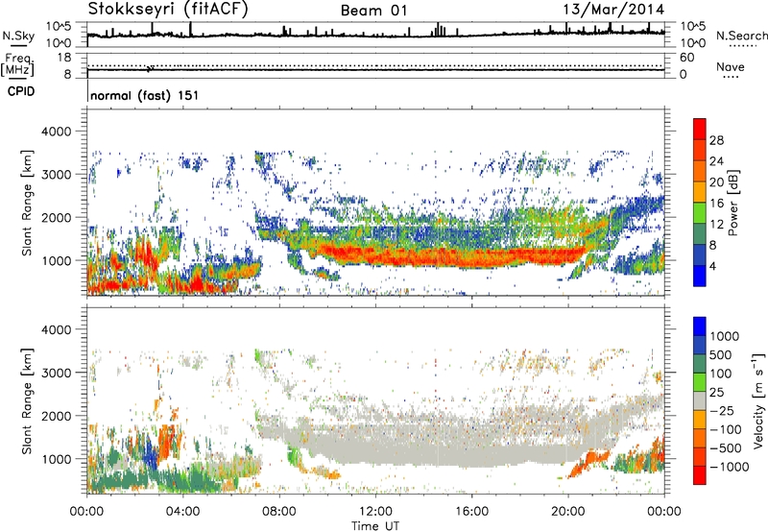Click the -1000 tick on velocity colorbar
768x532 pixels.
(730, 467)
